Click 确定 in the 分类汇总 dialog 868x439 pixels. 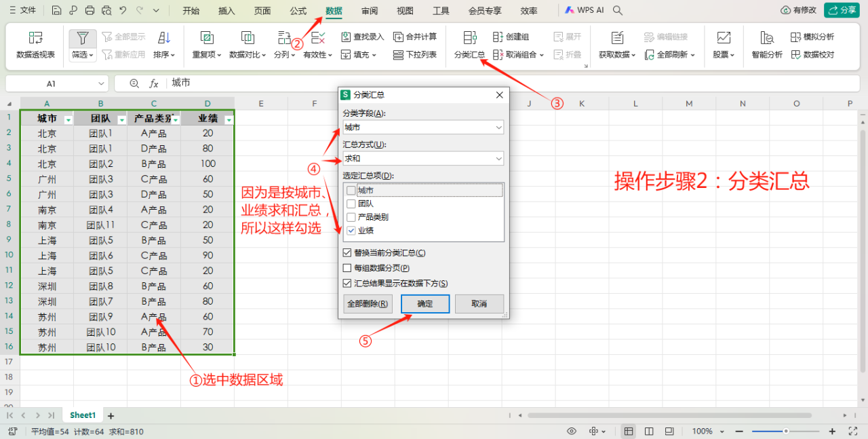[425, 304]
